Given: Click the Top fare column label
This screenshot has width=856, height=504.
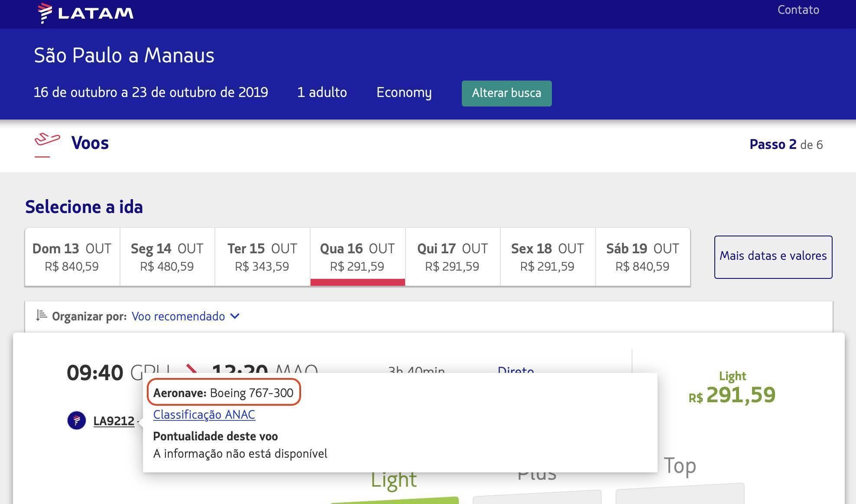Looking at the screenshot, I should (x=680, y=466).
